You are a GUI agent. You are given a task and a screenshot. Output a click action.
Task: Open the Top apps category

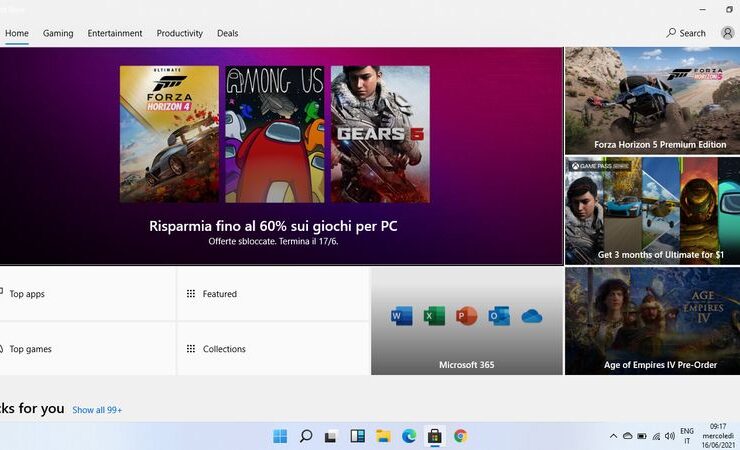tap(87, 294)
